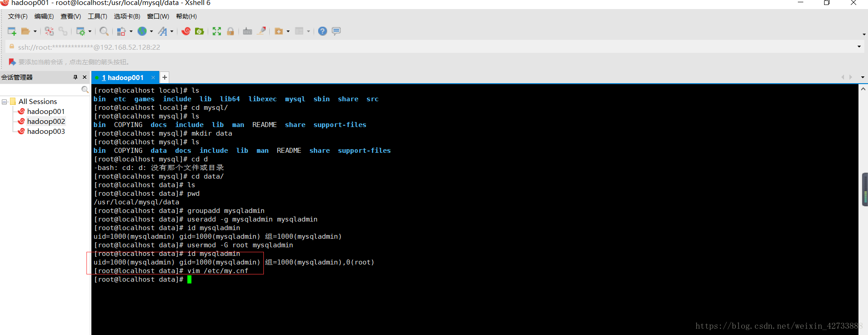Select the All Sessions folder
The height and width of the screenshot is (335, 868).
pyautogui.click(x=38, y=102)
